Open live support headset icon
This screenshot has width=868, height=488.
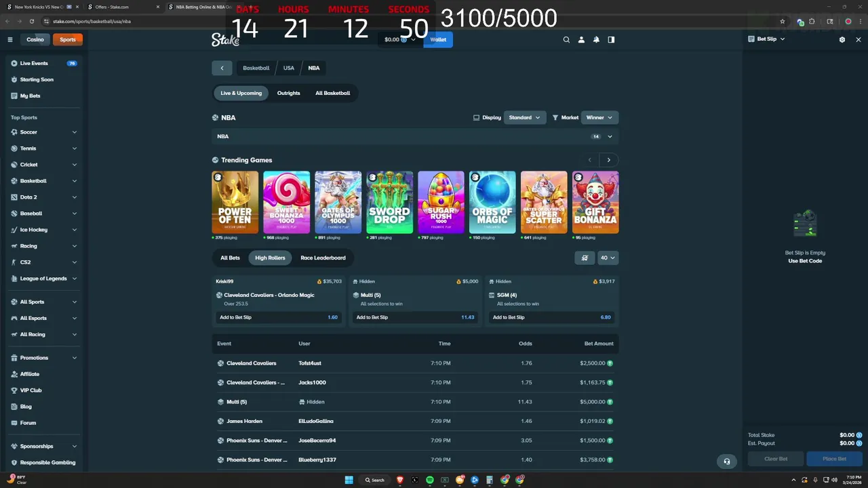point(727,462)
